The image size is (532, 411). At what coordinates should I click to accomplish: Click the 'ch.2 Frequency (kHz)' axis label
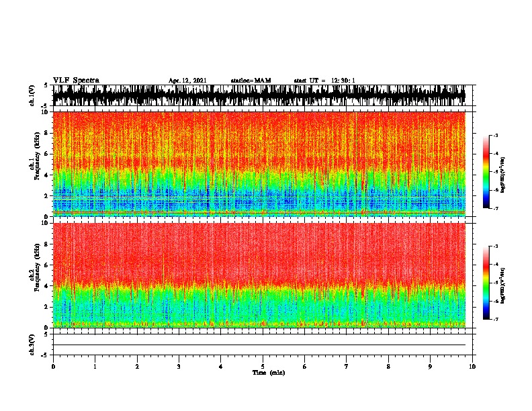click(x=34, y=267)
